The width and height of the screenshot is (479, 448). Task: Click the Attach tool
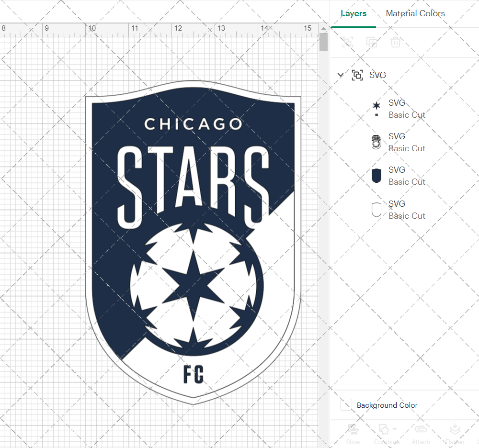(x=421, y=434)
